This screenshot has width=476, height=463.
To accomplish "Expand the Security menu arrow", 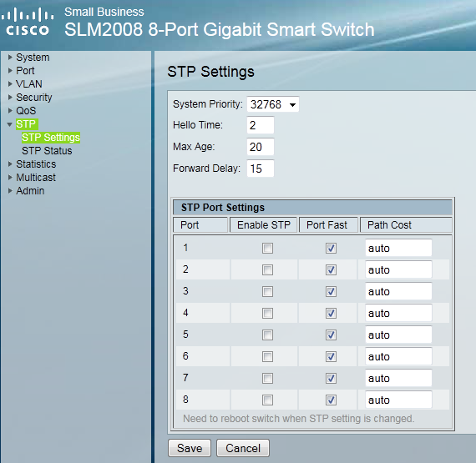I will click(x=10, y=97).
